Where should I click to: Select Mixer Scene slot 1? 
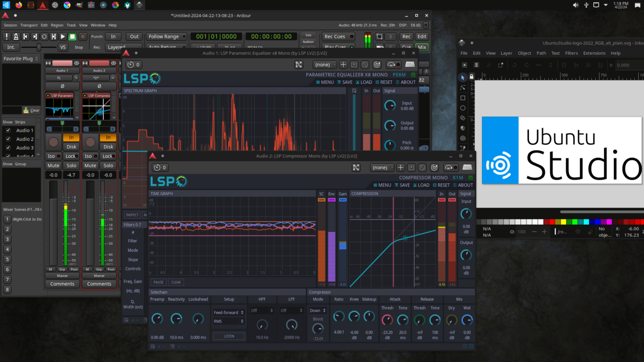(7, 219)
